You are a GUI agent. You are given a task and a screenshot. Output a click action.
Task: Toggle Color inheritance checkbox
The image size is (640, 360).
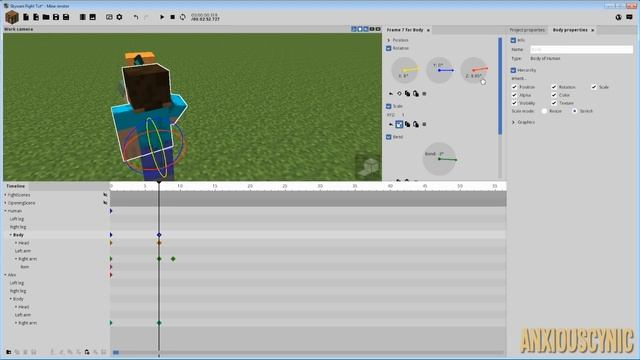pos(554,95)
